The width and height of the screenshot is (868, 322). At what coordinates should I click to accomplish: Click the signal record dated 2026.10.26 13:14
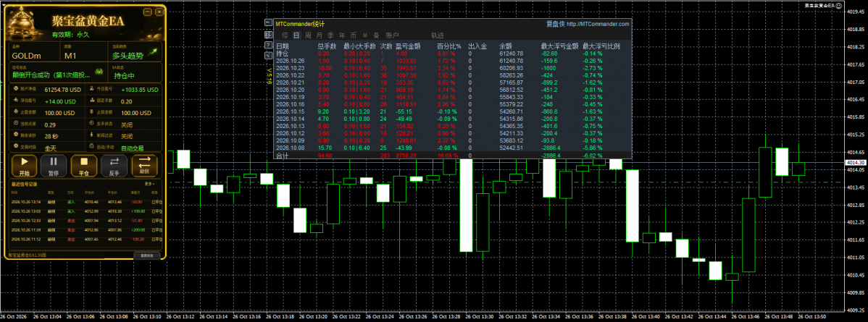pos(86,202)
